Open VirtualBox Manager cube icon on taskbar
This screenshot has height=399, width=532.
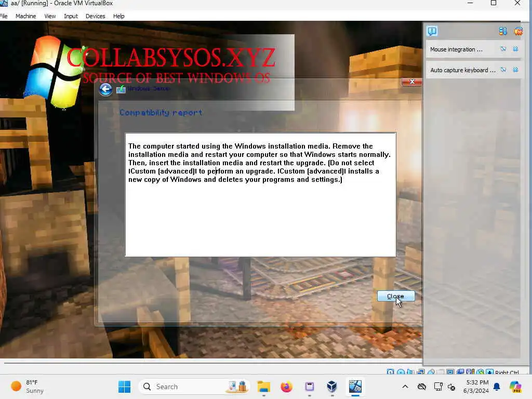tap(332, 387)
